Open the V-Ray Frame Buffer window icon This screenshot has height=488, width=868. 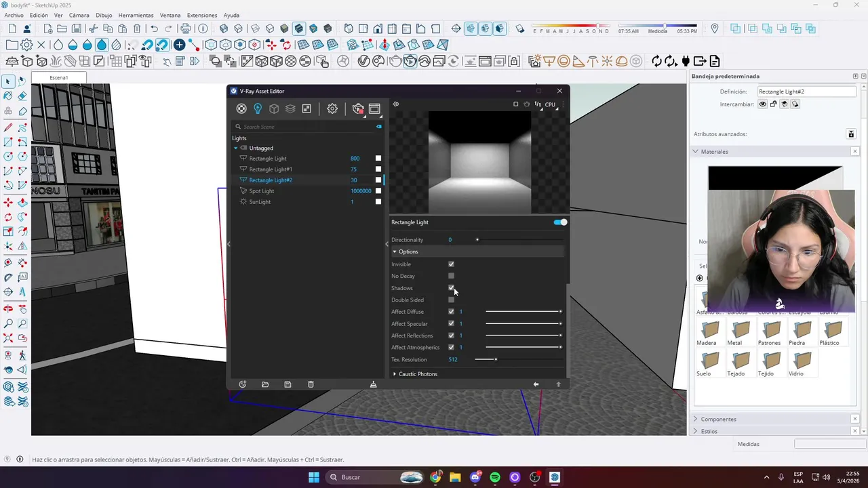[x=374, y=108]
